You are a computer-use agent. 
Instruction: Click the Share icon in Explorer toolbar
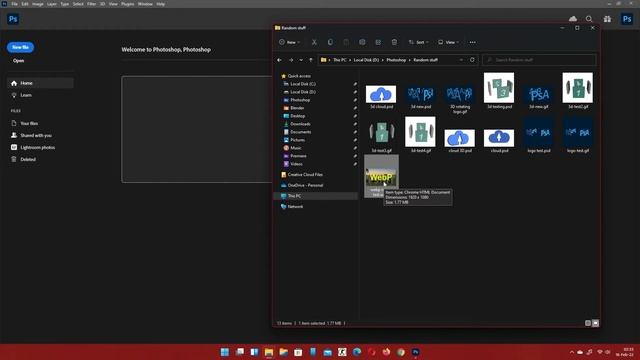[378, 42]
